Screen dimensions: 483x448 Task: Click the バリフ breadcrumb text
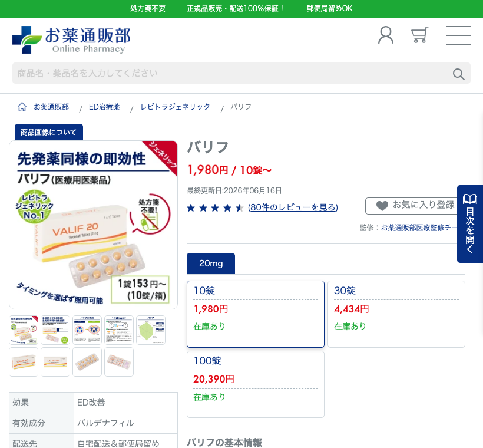[x=241, y=107]
